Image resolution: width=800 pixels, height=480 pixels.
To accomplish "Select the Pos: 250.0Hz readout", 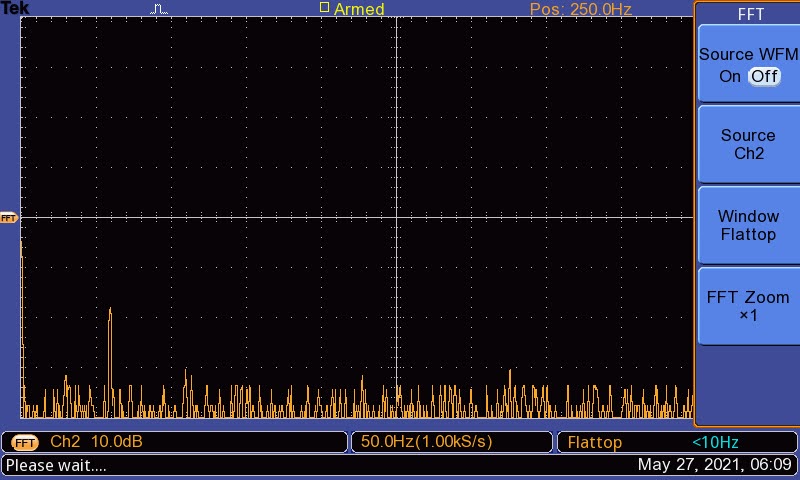I will pyautogui.click(x=580, y=9).
